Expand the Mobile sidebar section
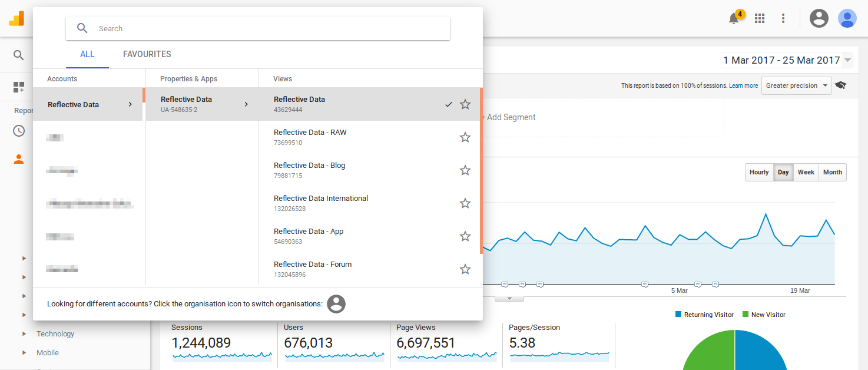Image resolution: width=868 pixels, height=370 pixels. point(48,352)
